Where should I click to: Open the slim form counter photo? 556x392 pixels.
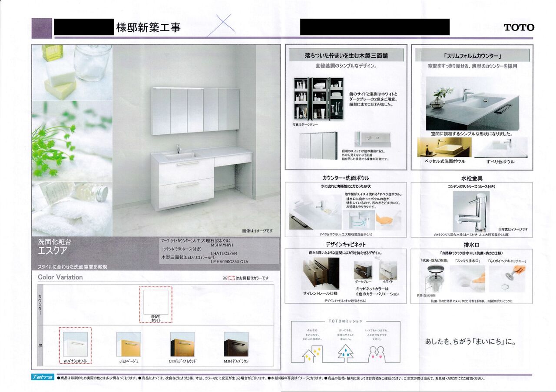point(472,104)
